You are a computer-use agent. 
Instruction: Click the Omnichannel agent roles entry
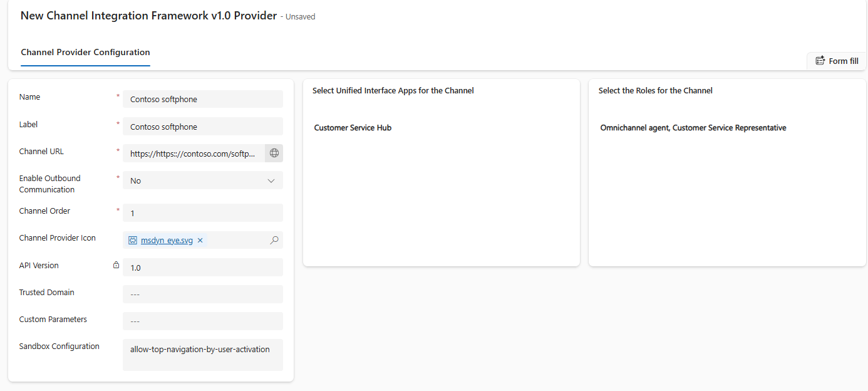point(693,128)
